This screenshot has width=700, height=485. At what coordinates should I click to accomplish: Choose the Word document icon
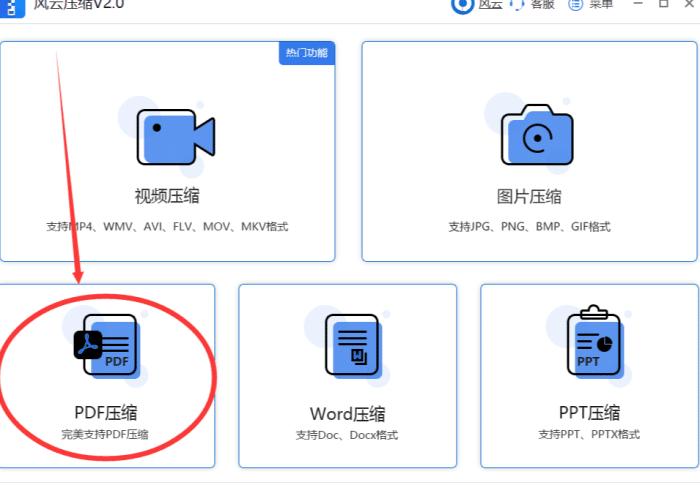pos(353,345)
